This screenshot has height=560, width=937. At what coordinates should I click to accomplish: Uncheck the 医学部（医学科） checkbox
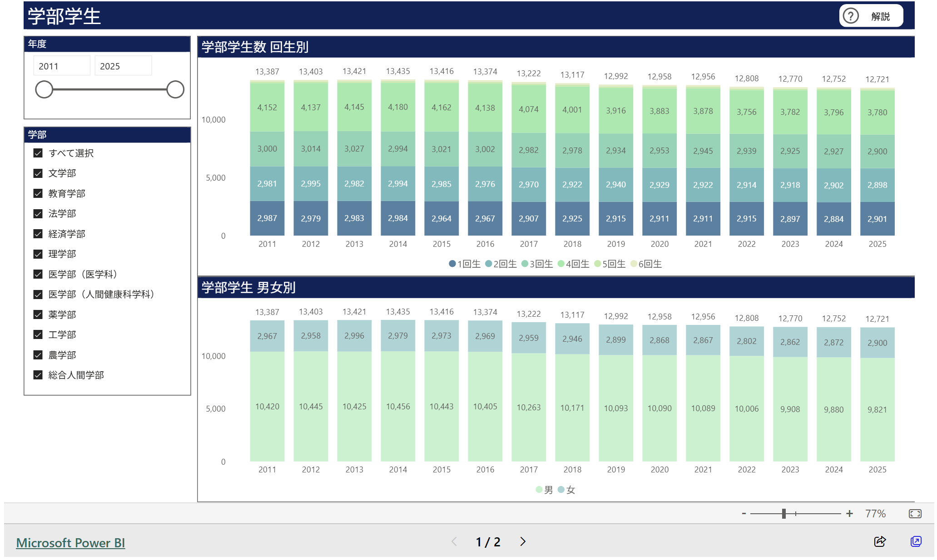[38, 274]
